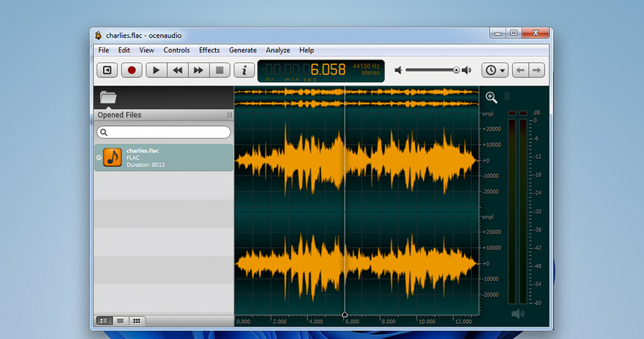Viewport: 644px width, 339px height.
Task: Toggle the check mark beside charlies.flac
Action: [99, 158]
